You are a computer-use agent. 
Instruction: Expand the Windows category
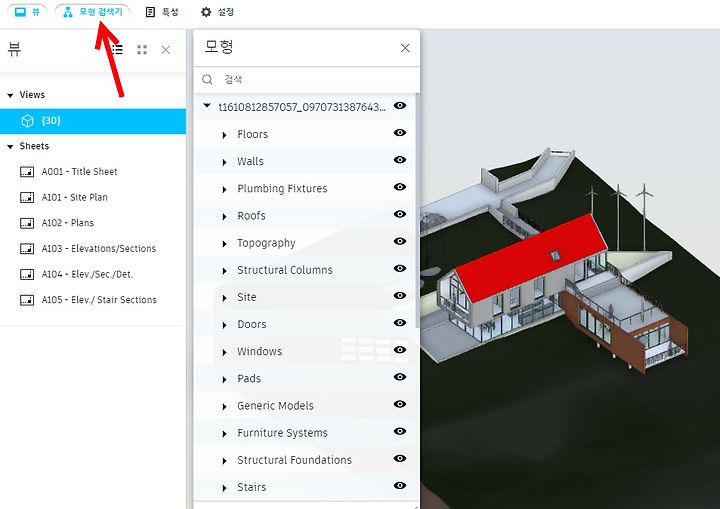224,352
